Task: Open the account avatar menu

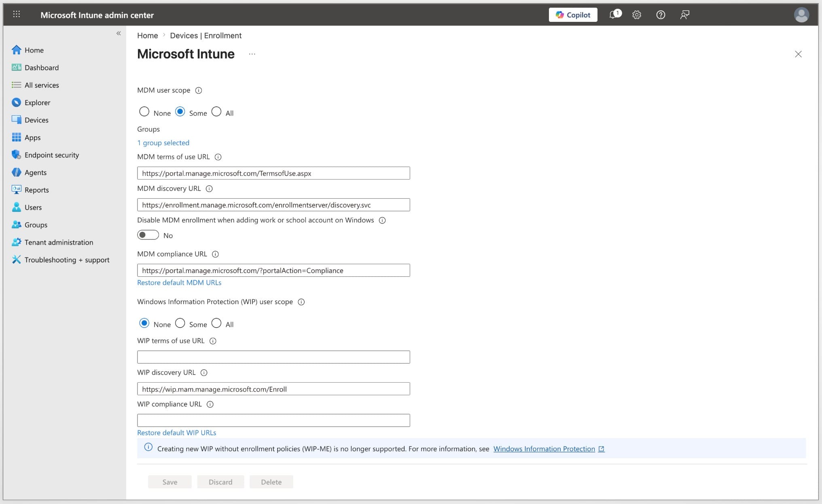Action: [801, 15]
